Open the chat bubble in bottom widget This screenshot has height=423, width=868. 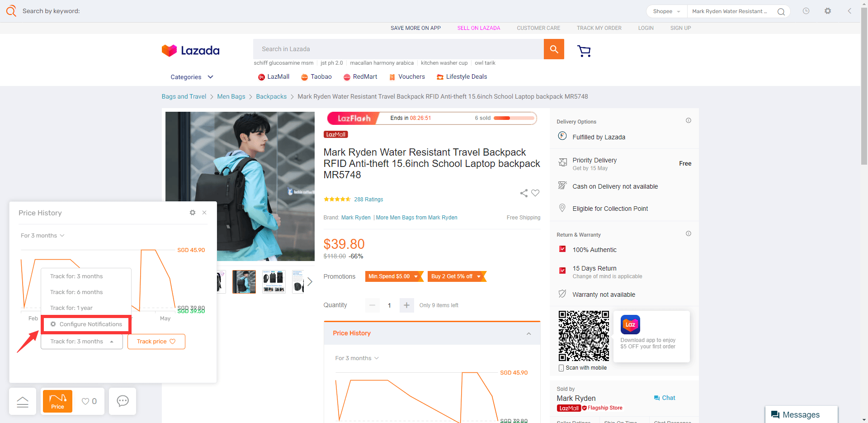click(123, 401)
